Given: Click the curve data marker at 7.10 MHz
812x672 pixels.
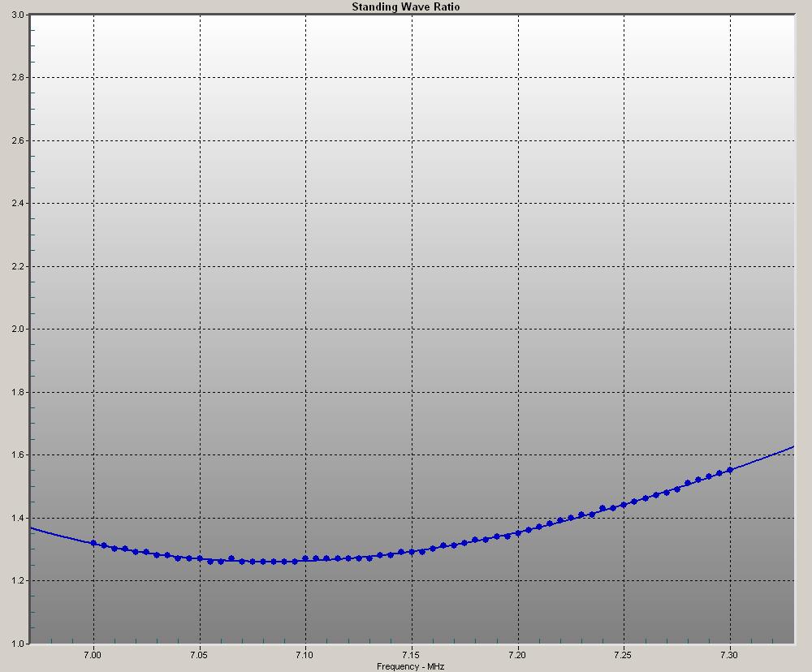Looking at the screenshot, I should (305, 558).
